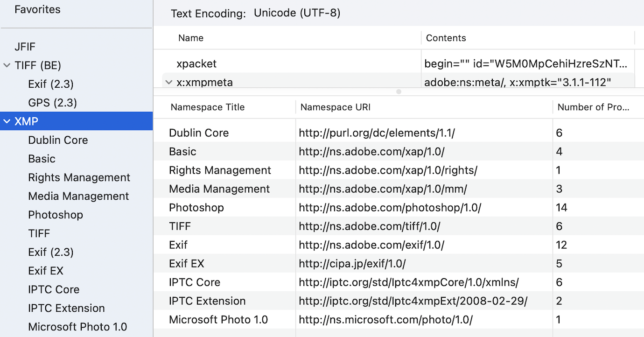Click property count 12 for Exif
The height and width of the screenshot is (337, 644).
pyautogui.click(x=561, y=245)
